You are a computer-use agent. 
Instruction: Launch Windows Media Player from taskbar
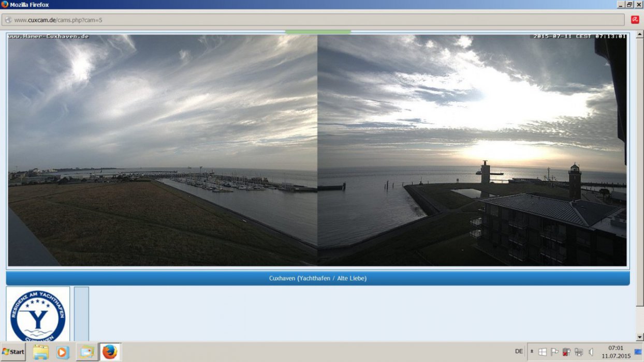(x=63, y=352)
